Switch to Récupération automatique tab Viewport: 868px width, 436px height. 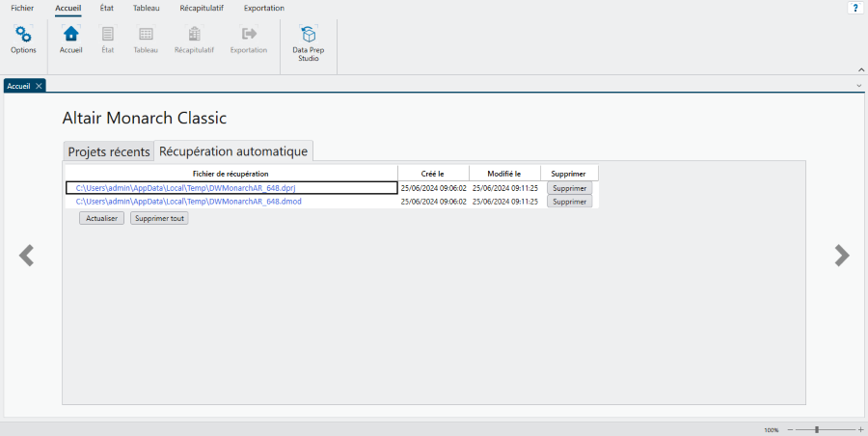pos(233,150)
